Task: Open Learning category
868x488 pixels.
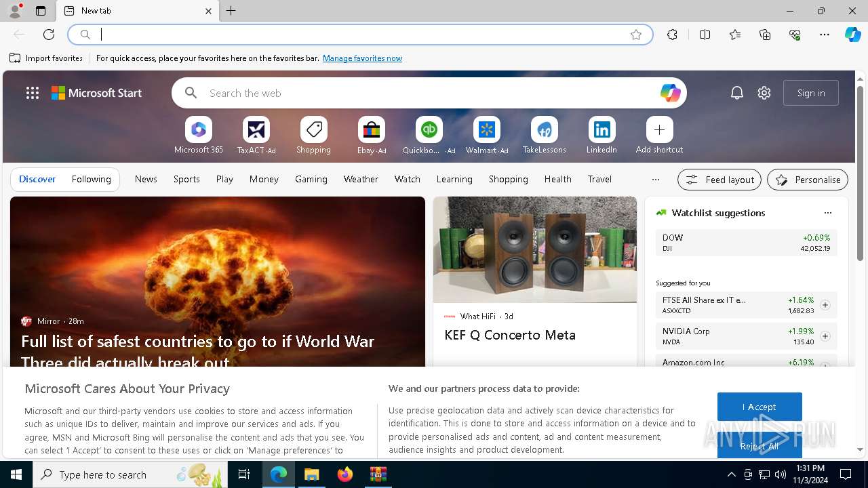Action: (x=454, y=179)
